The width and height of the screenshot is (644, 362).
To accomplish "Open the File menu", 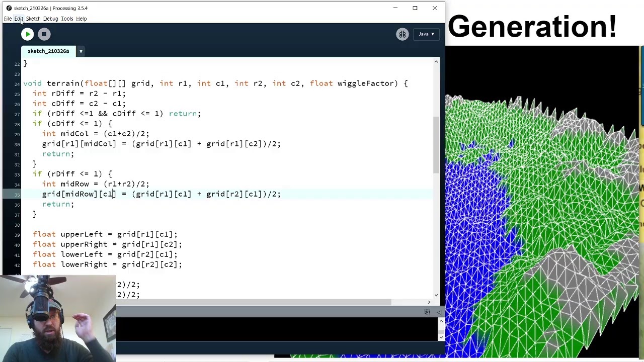I will click(x=8, y=19).
